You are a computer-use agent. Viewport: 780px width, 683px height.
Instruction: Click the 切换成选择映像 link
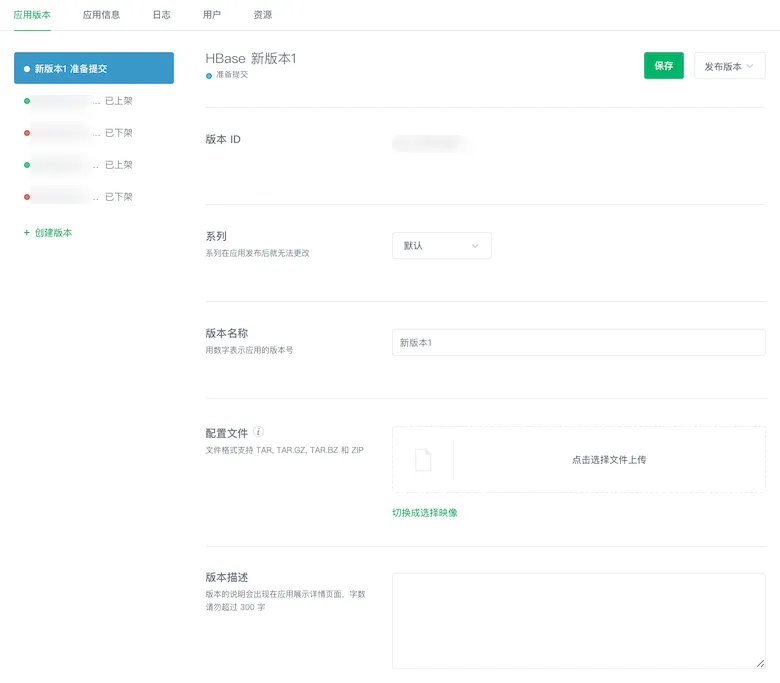point(425,513)
